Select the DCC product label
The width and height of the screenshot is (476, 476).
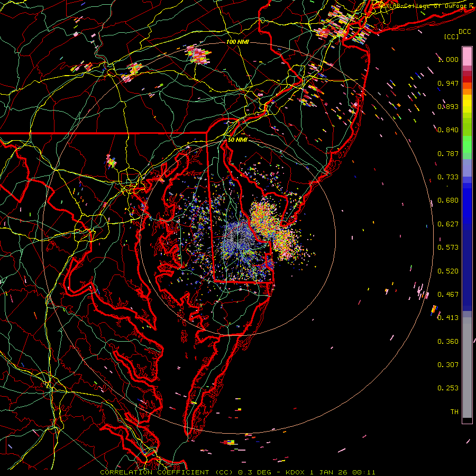(x=465, y=32)
